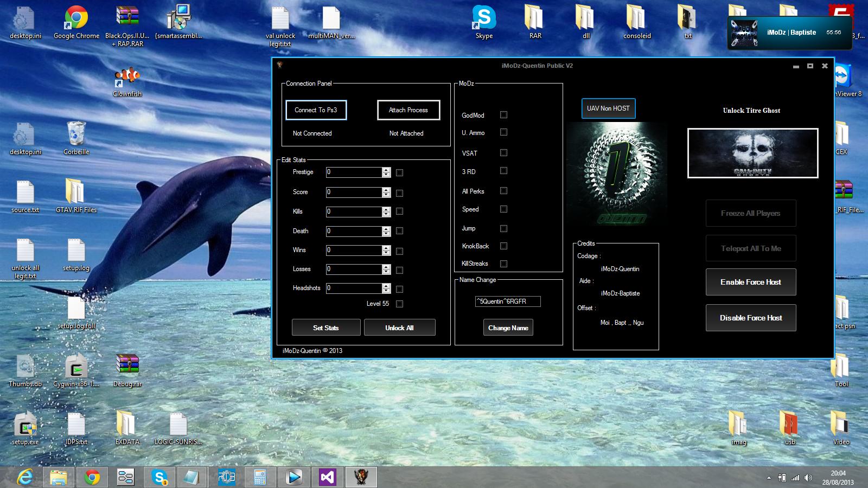The image size is (868, 488).
Task: Select the setup.log.full file icon
Action: pos(76,313)
